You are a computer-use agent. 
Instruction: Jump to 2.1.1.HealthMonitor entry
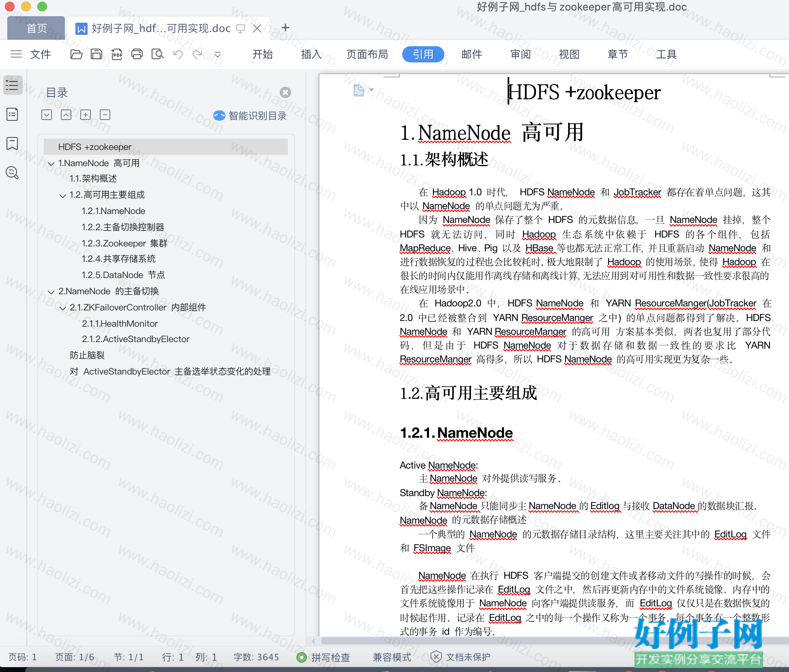(x=120, y=323)
